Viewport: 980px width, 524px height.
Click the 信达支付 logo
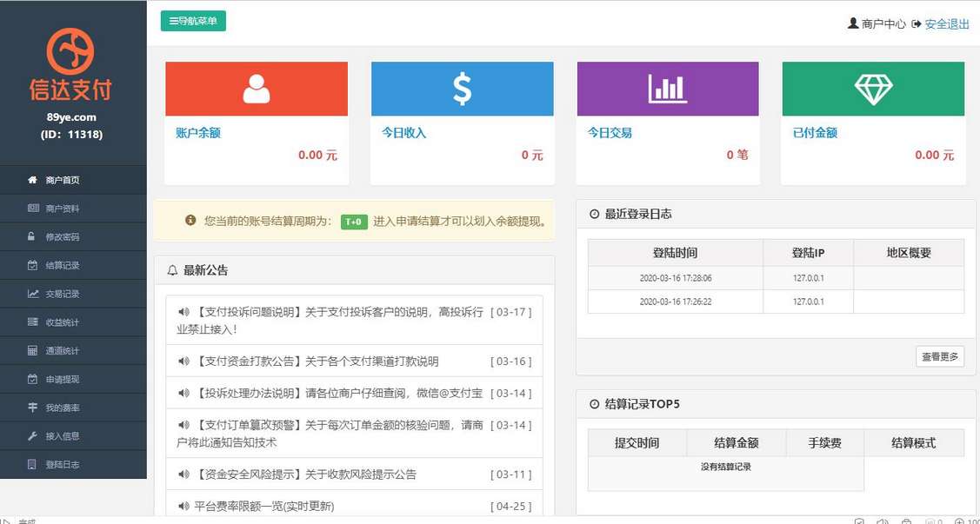click(x=70, y=63)
